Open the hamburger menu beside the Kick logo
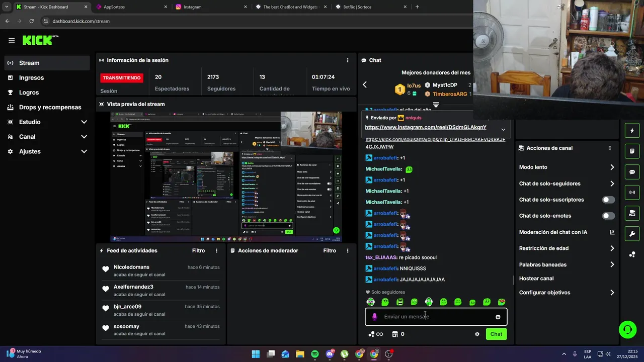Image resolution: width=644 pixels, height=362 pixels. coord(12,40)
